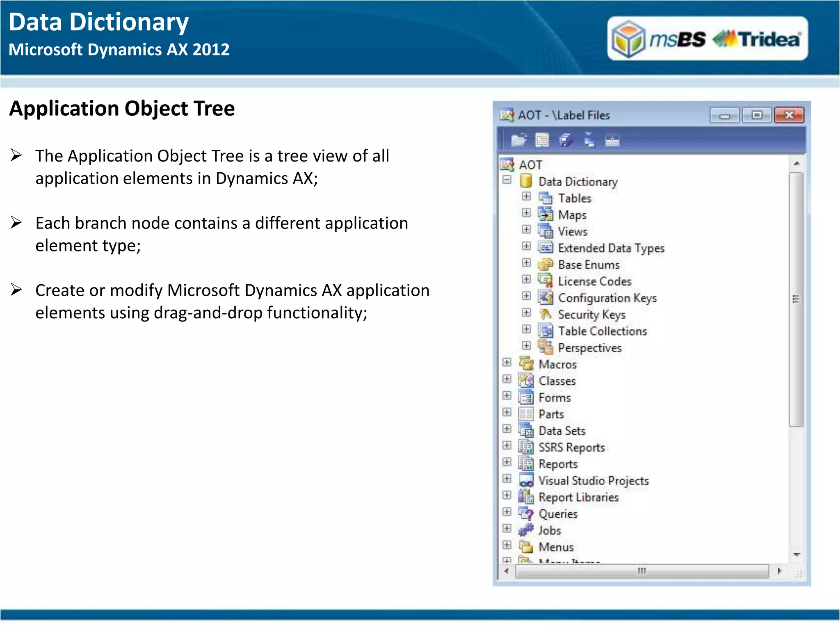Expand the Report Libraries node

[x=507, y=495]
